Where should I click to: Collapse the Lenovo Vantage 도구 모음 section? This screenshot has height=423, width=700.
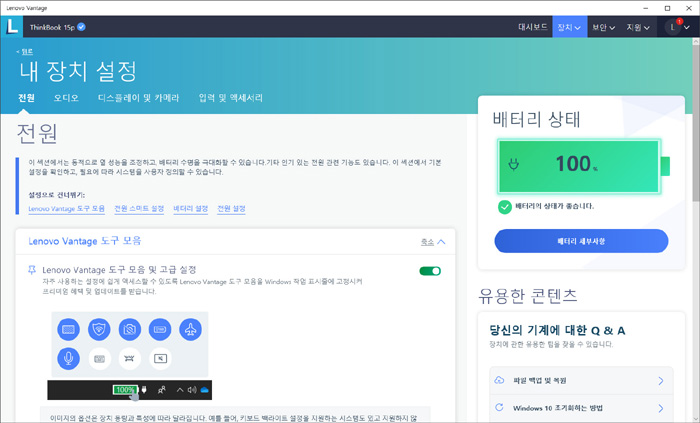pyautogui.click(x=433, y=242)
